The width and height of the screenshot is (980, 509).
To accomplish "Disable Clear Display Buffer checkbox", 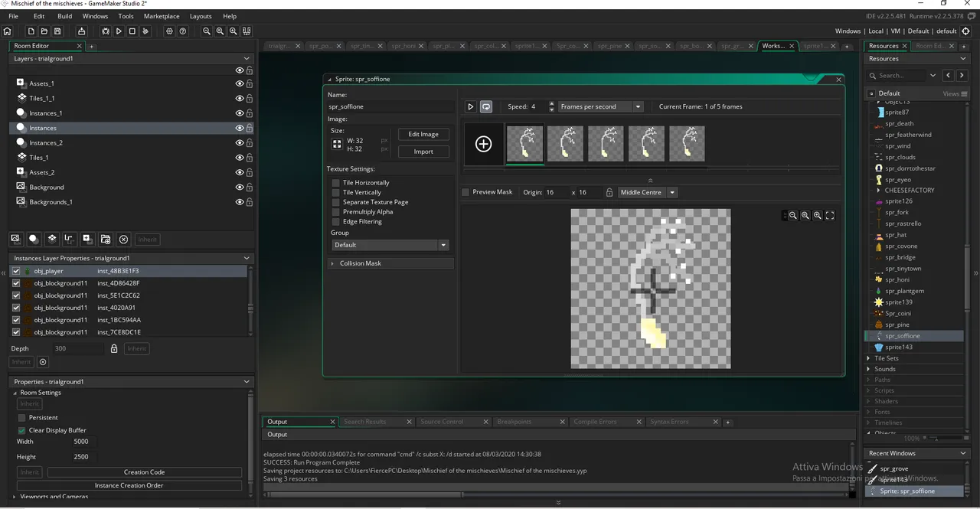I will pos(21,430).
